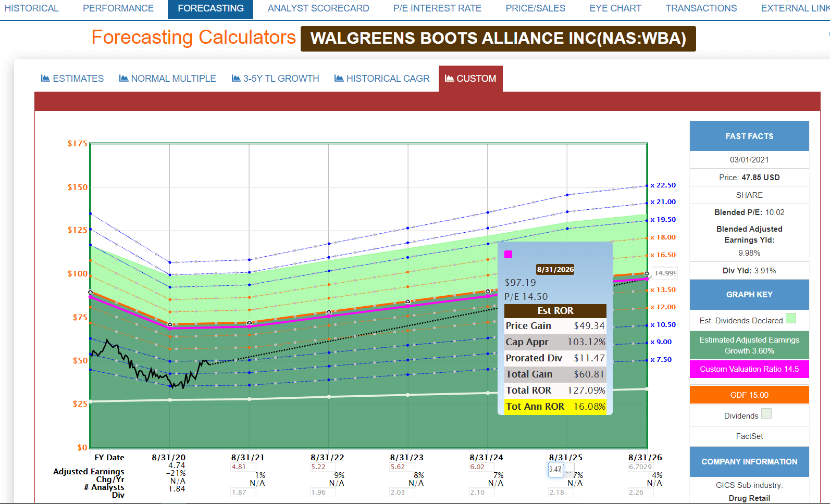Click the triangle marker at 8/31/21 on chart
This screenshot has width=830, height=504.
[x=249, y=322]
